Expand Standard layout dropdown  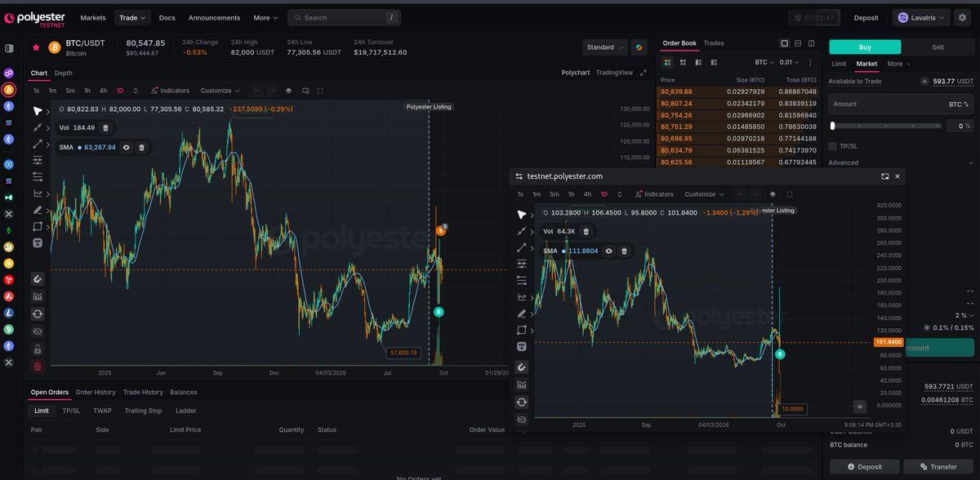click(605, 47)
